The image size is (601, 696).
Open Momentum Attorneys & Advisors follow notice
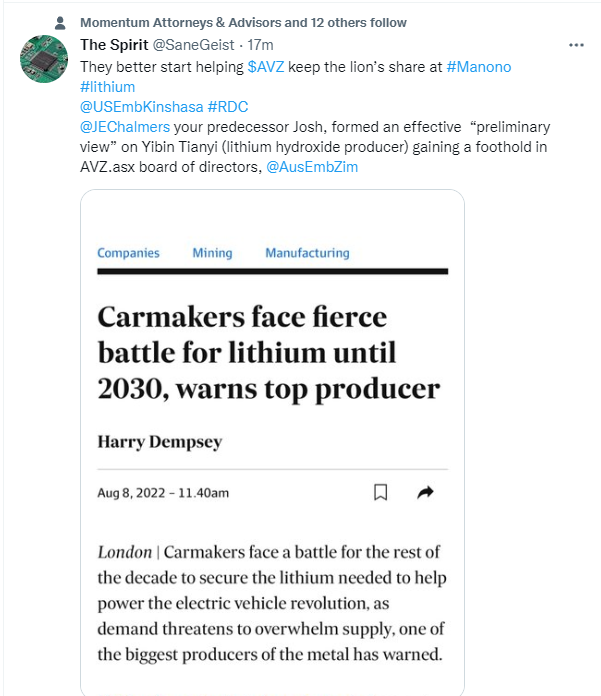click(x=243, y=22)
